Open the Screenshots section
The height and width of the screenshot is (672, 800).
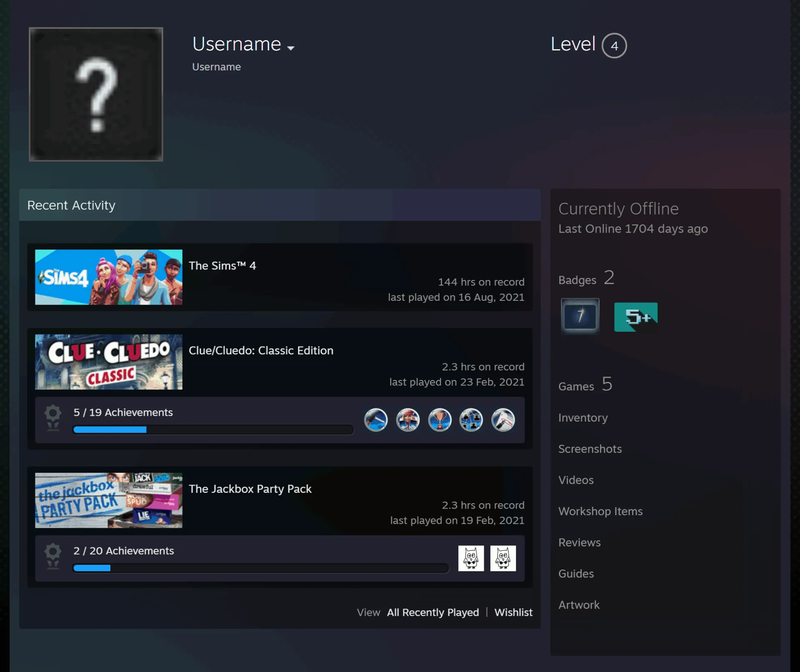pyautogui.click(x=590, y=449)
